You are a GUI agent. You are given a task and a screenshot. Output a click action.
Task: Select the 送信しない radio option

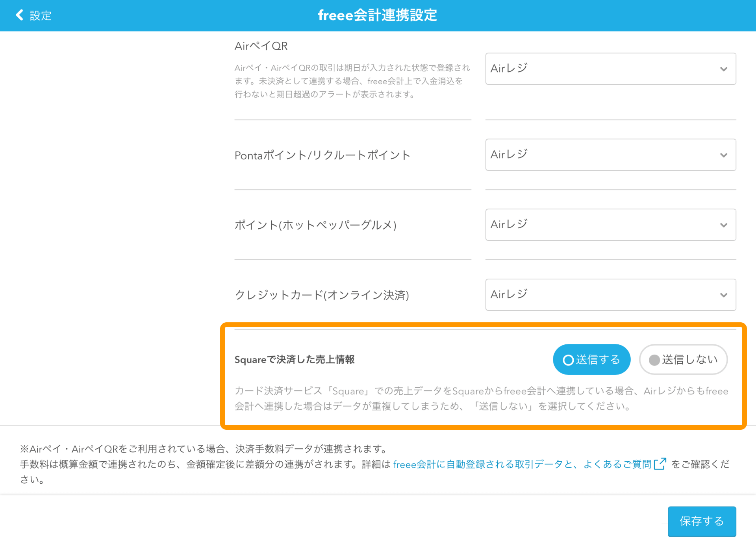(683, 359)
